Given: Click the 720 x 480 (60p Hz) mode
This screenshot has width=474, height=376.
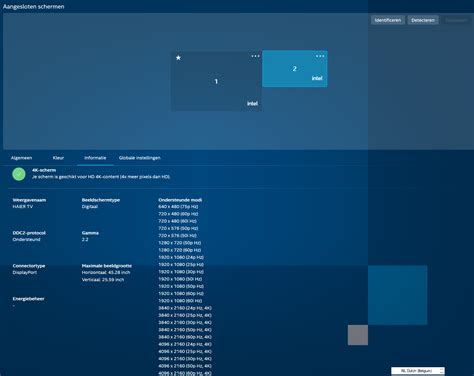Looking at the screenshot, I should (x=178, y=214).
